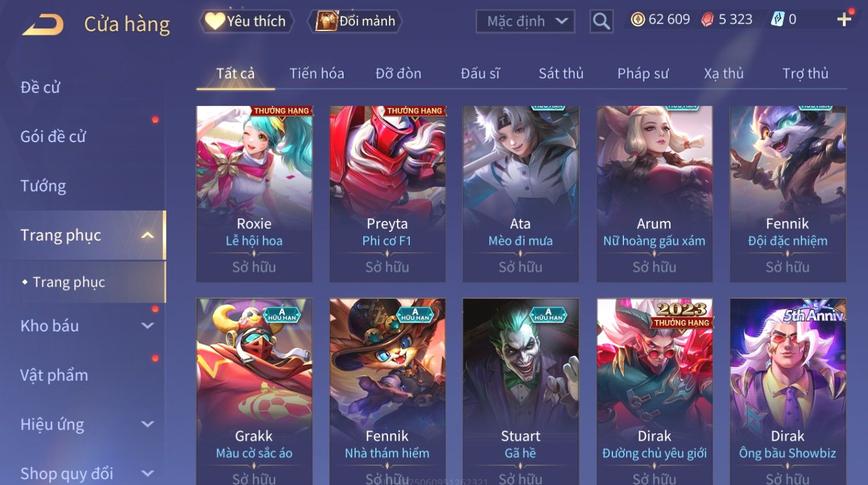
Task: Switch to the Sát thủ tab
Action: [x=561, y=74]
